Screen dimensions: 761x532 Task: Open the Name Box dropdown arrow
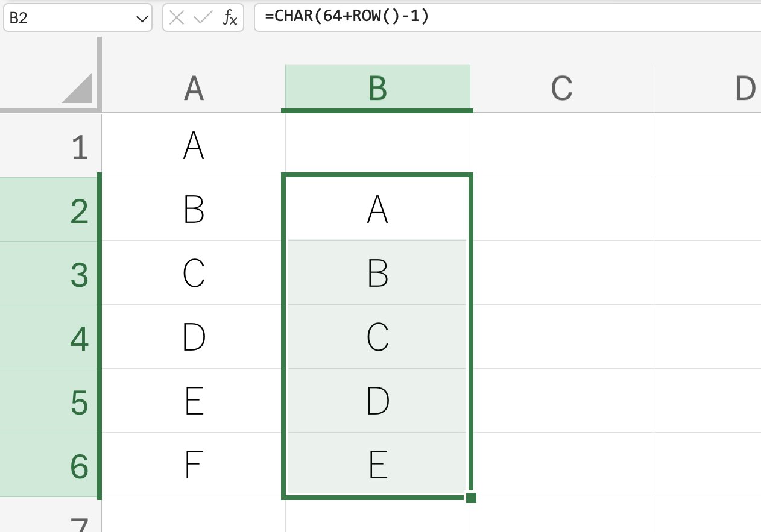[142, 19]
